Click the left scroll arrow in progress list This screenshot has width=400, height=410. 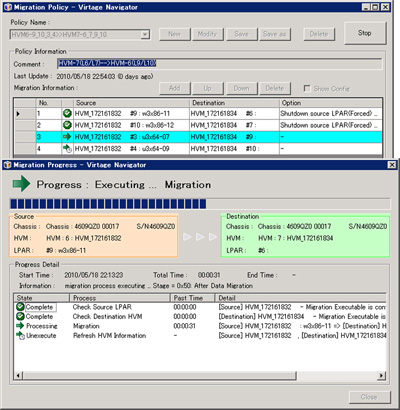click(x=18, y=376)
